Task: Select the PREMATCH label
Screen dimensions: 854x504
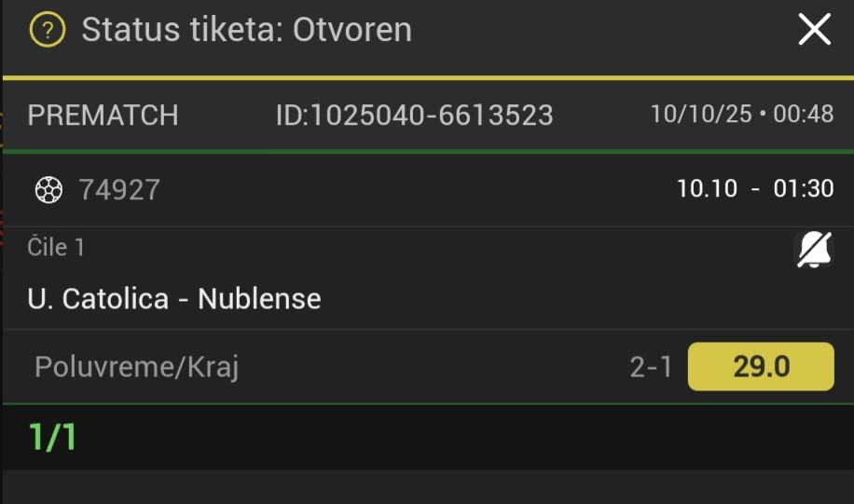Action: click(x=103, y=116)
